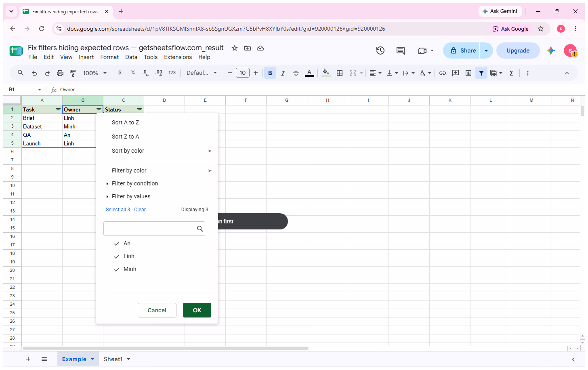The height and width of the screenshot is (370, 588).
Task: Toggle italic formatting
Action: (x=283, y=73)
